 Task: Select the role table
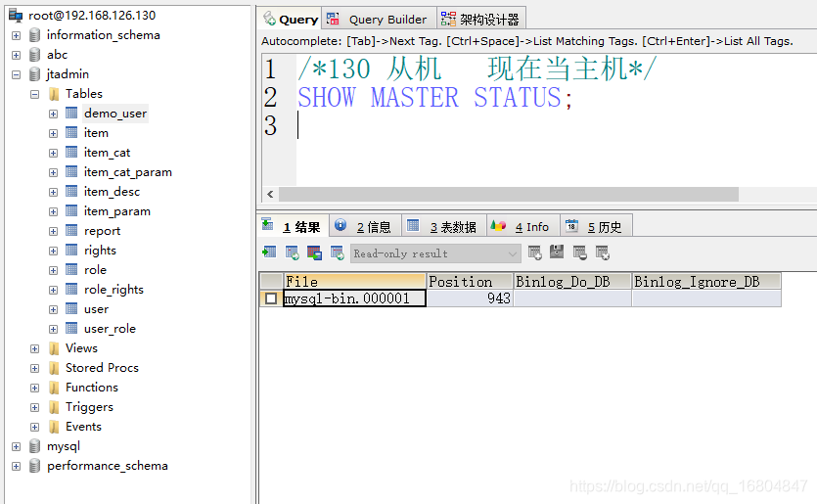tap(95, 270)
